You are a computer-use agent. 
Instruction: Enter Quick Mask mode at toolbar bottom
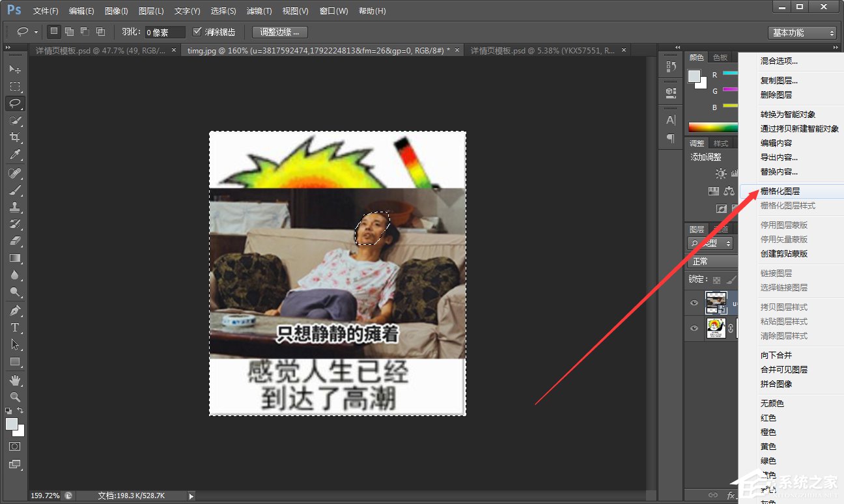pos(14,447)
